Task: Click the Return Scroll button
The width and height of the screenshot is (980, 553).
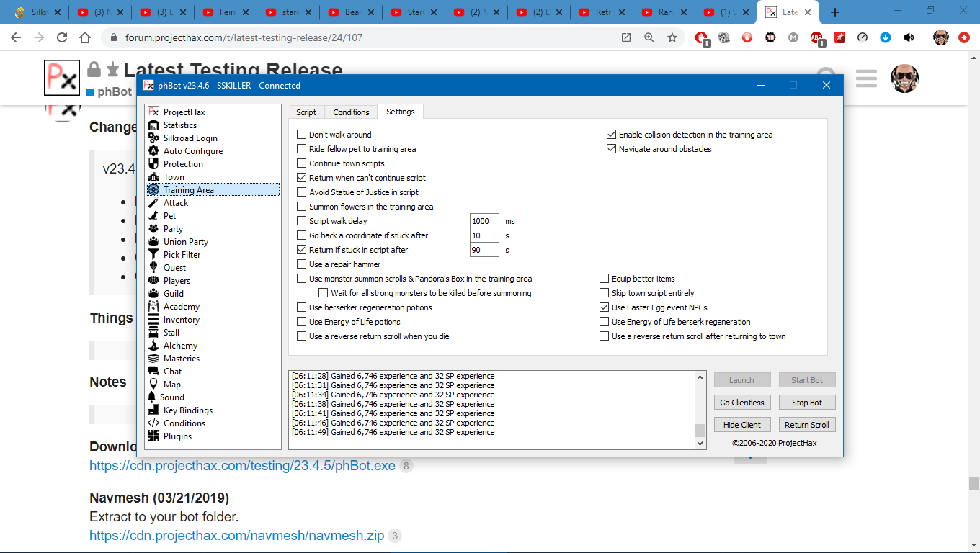Action: pos(806,425)
